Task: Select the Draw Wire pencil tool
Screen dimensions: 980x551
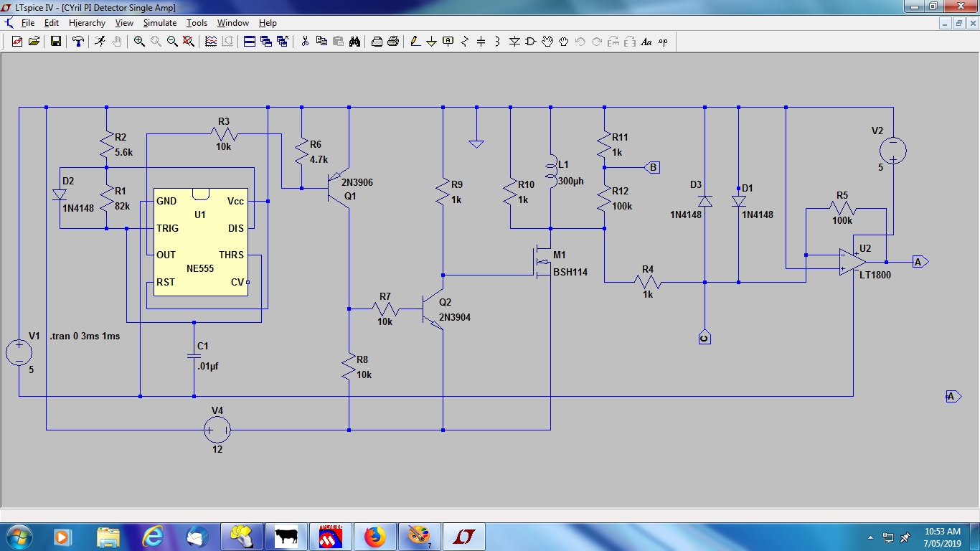Action: click(415, 42)
